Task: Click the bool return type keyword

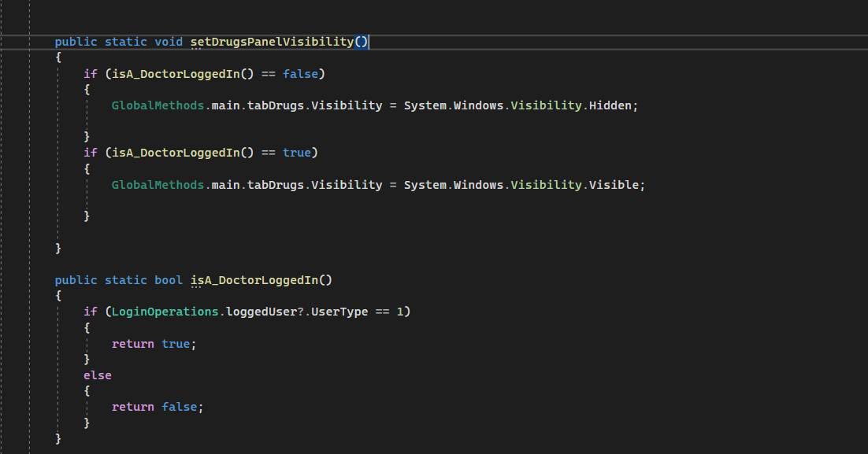Action: 168,279
